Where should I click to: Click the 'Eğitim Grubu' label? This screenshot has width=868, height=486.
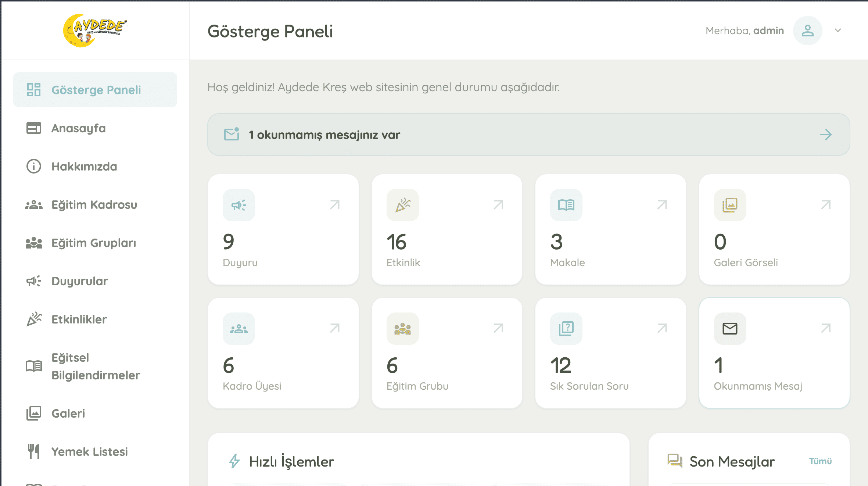417,386
